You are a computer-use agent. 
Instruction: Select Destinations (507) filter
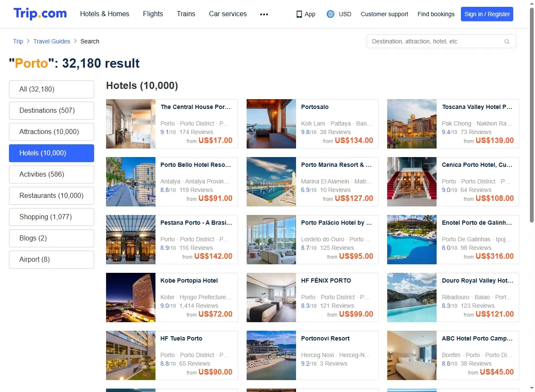pos(52,111)
